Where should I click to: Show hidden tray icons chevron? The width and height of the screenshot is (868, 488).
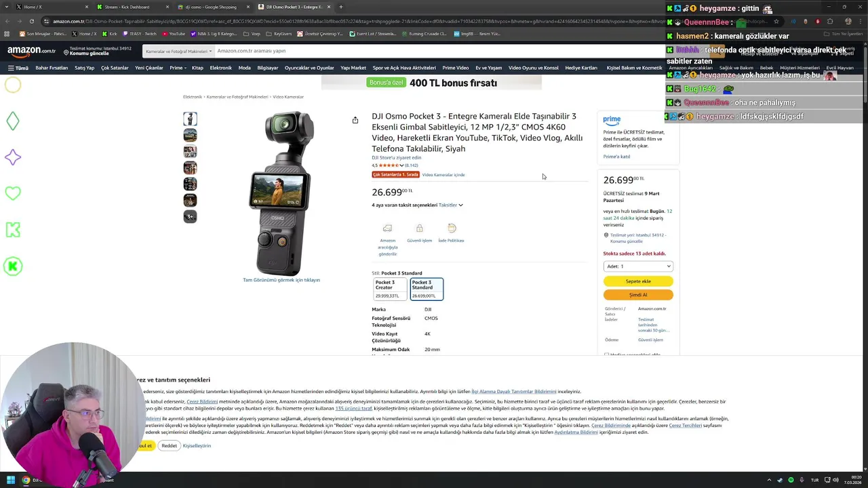768,480
